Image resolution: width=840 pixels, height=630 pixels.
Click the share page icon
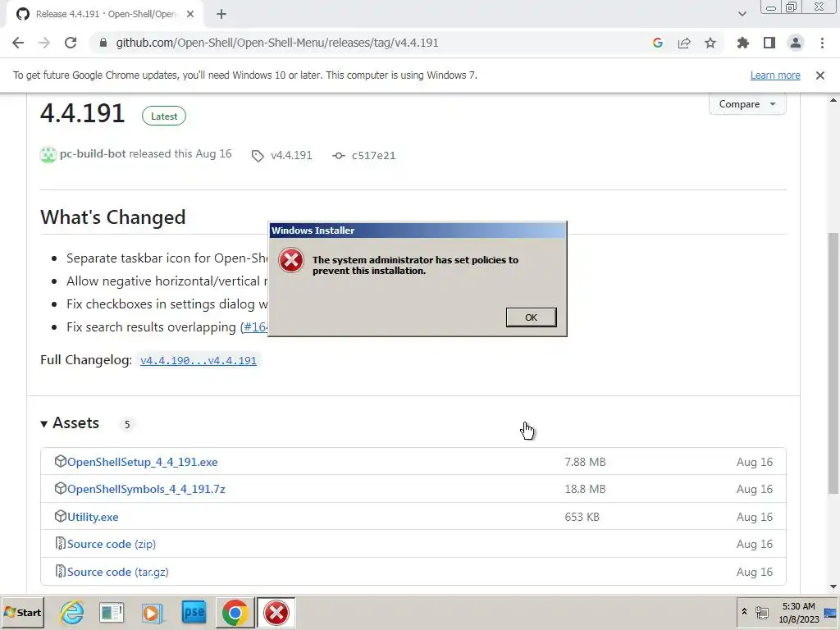coord(684,43)
